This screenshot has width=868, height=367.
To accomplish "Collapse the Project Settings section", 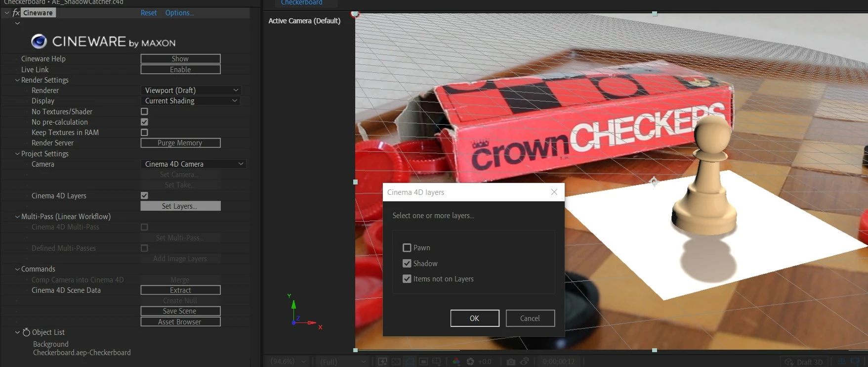I will coord(17,154).
